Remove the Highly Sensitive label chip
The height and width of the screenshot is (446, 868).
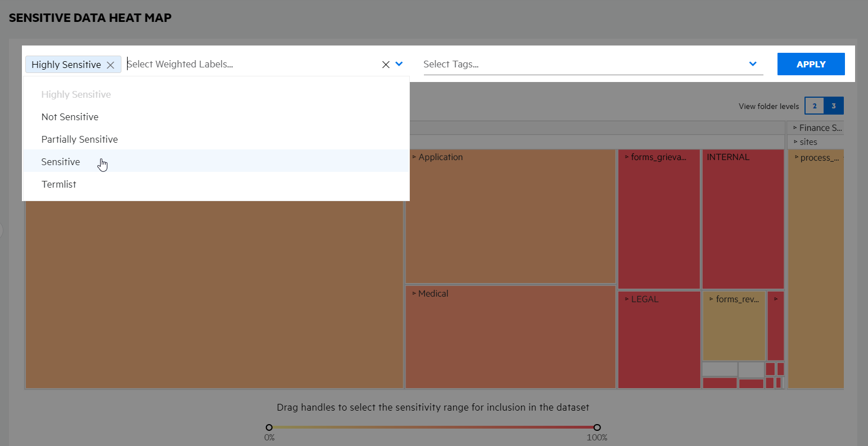tap(111, 64)
